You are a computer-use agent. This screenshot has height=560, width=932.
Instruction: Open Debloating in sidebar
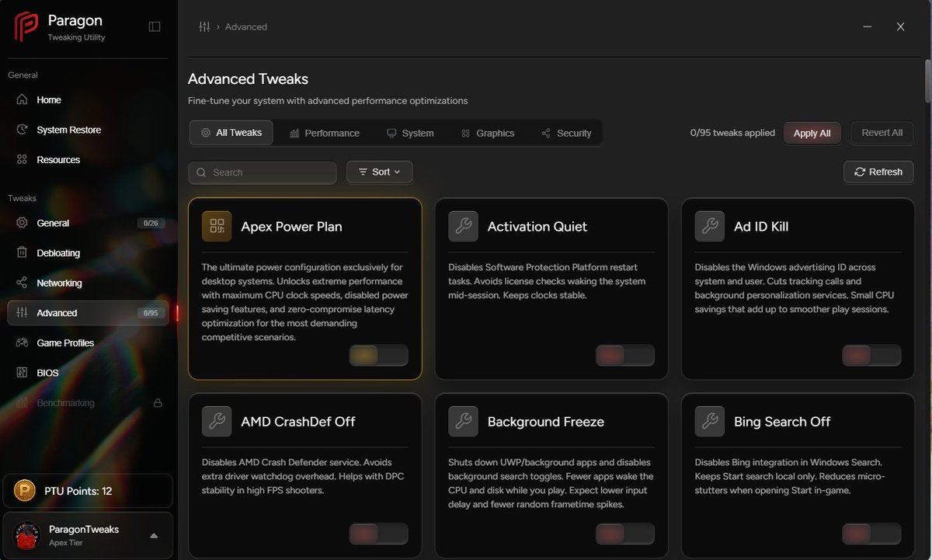click(x=89, y=252)
